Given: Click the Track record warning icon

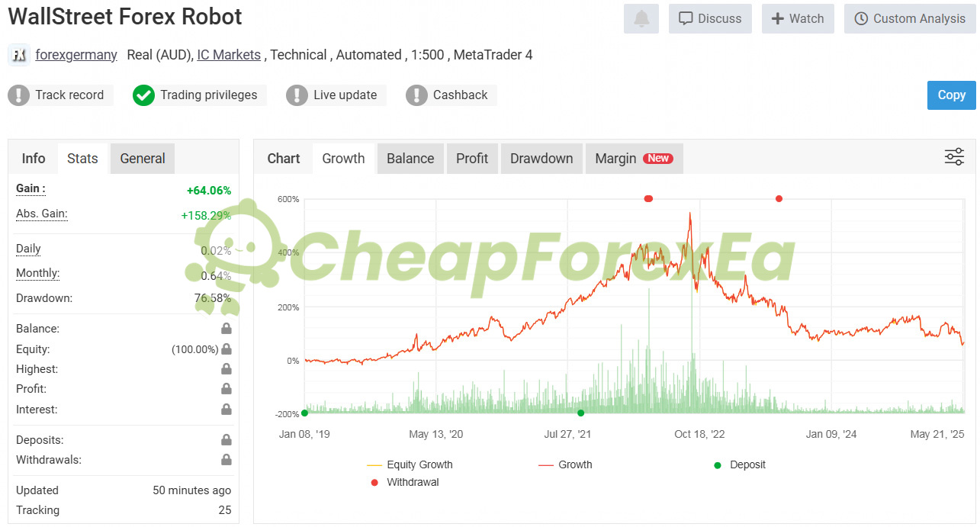Looking at the screenshot, I should (18, 95).
